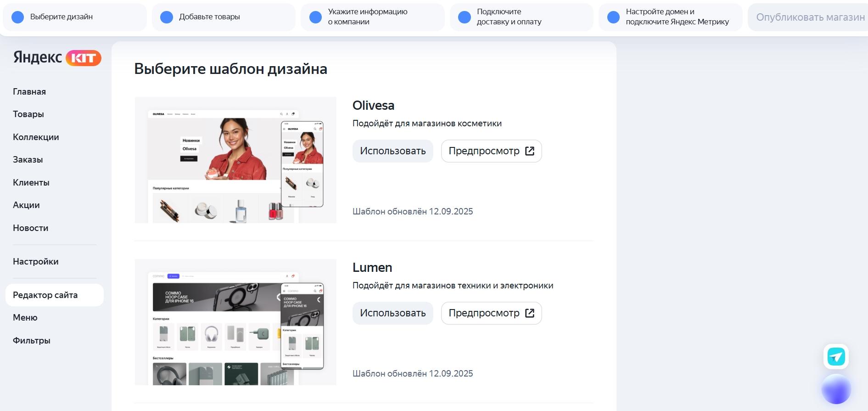The width and height of the screenshot is (868, 411).
Task: Select Редактор сайта menu item
Action: [55, 295]
